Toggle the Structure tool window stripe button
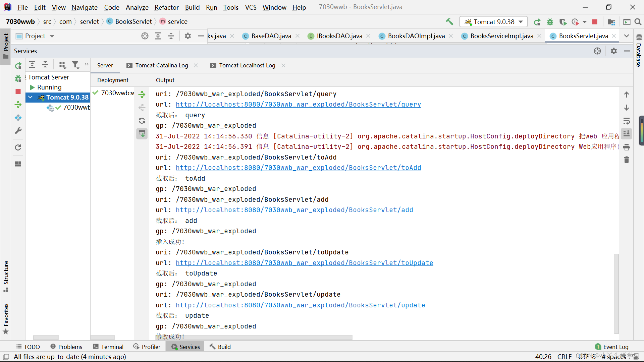The width and height of the screenshot is (644, 362). (6, 276)
